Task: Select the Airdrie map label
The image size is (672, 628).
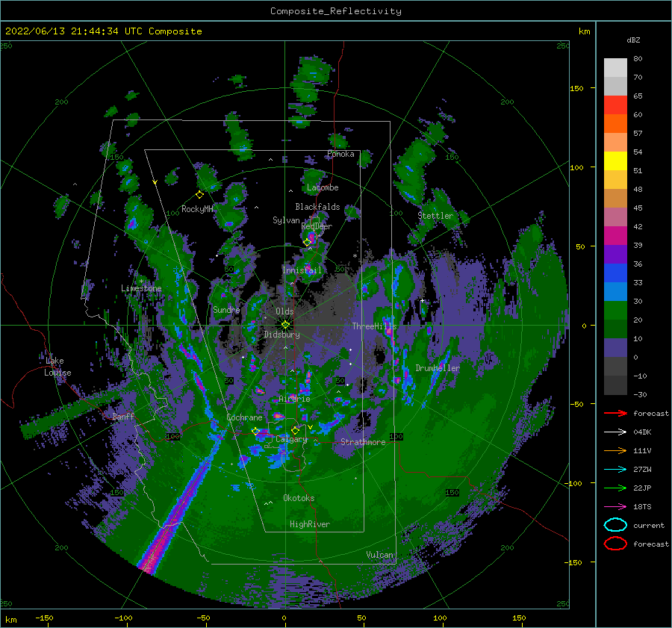Action: [x=294, y=399]
